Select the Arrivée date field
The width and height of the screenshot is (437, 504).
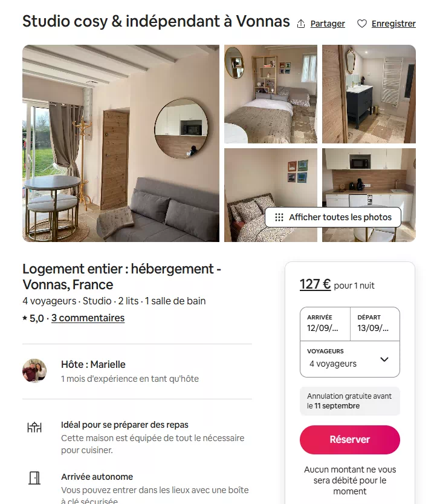[x=325, y=324]
